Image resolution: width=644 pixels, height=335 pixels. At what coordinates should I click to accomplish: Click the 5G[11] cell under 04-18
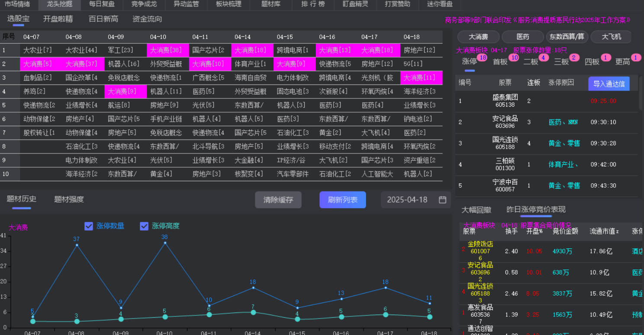click(x=421, y=64)
